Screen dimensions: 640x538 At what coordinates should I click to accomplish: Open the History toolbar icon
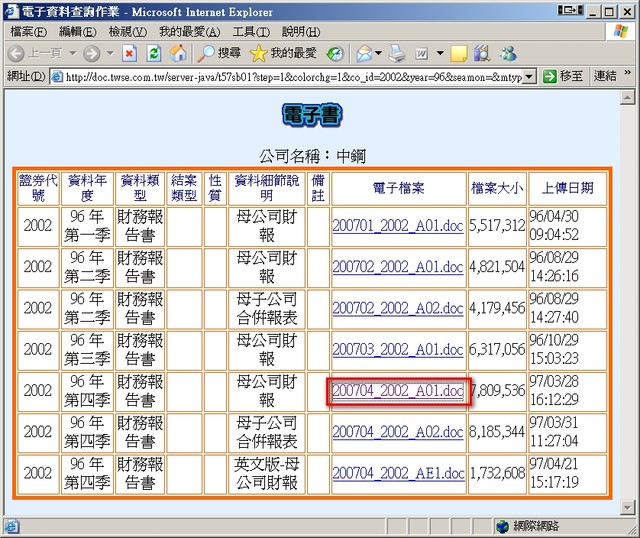pyautogui.click(x=335, y=53)
